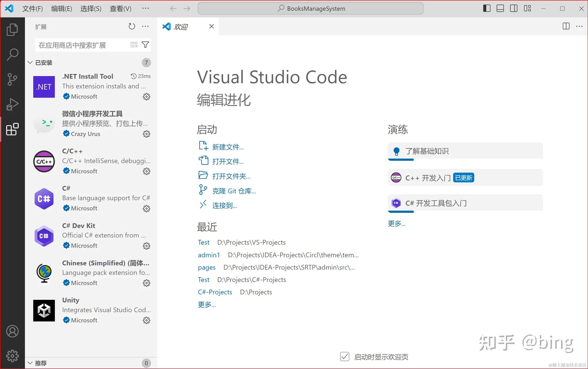
Task: Open recent project admin1
Action: [x=209, y=255]
